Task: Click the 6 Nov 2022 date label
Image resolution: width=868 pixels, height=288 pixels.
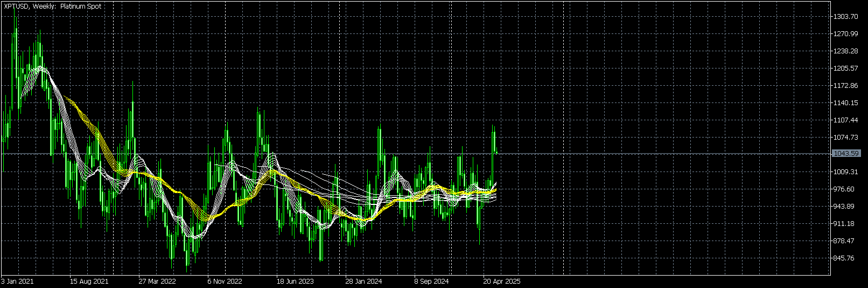Action: tap(225, 282)
